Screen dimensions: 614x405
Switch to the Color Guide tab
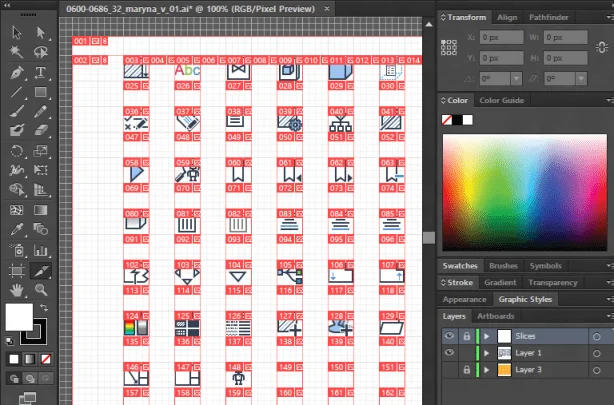(502, 100)
